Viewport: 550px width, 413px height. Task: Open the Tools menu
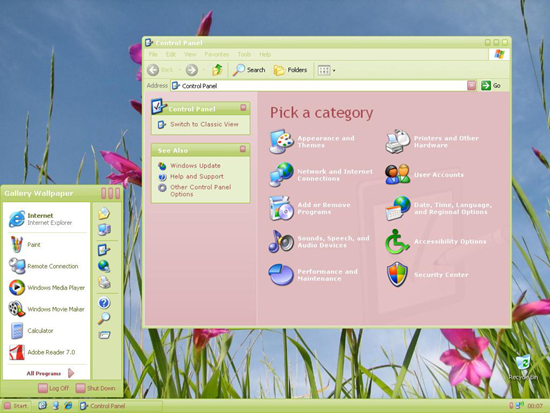pyautogui.click(x=244, y=54)
